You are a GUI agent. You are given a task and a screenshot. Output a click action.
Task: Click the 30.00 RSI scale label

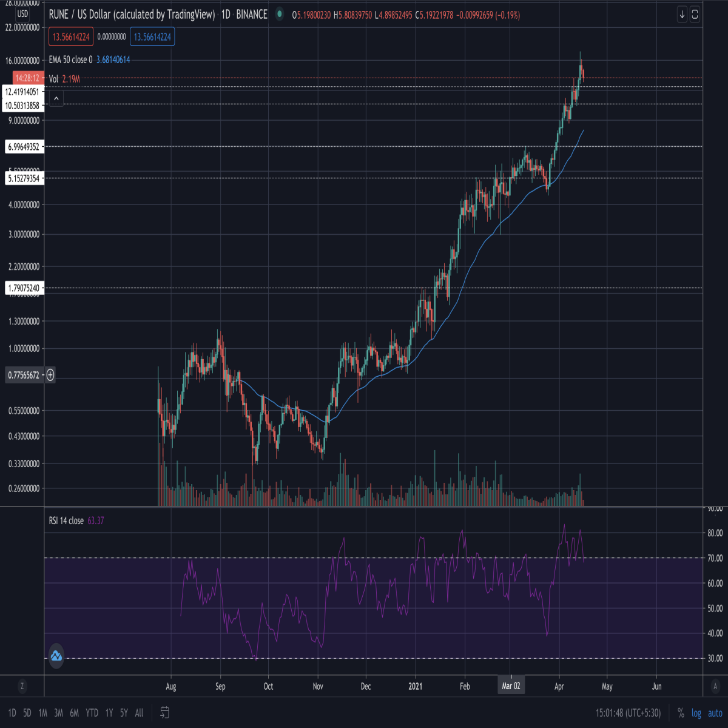[715, 658]
